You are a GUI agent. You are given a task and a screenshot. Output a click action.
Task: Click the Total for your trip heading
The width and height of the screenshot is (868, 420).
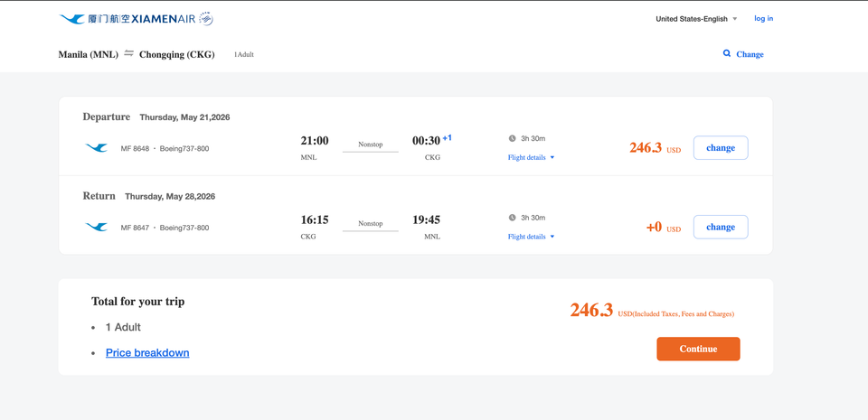pos(137,302)
